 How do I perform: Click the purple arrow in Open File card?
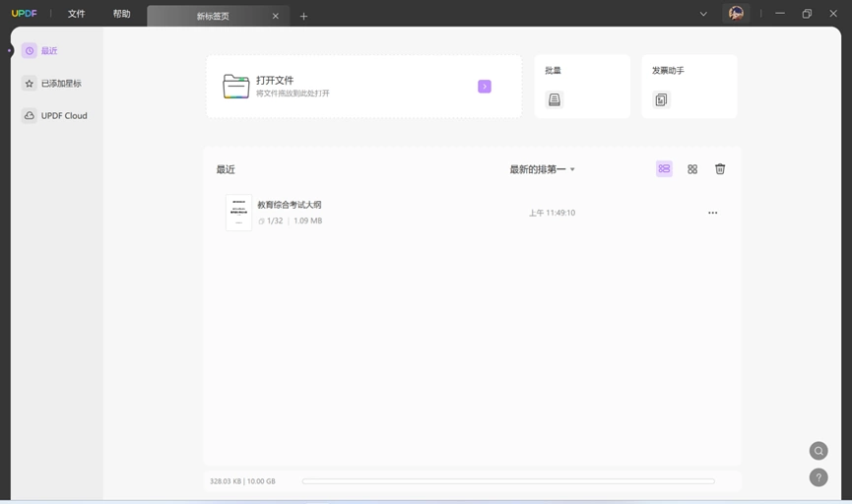pyautogui.click(x=485, y=87)
